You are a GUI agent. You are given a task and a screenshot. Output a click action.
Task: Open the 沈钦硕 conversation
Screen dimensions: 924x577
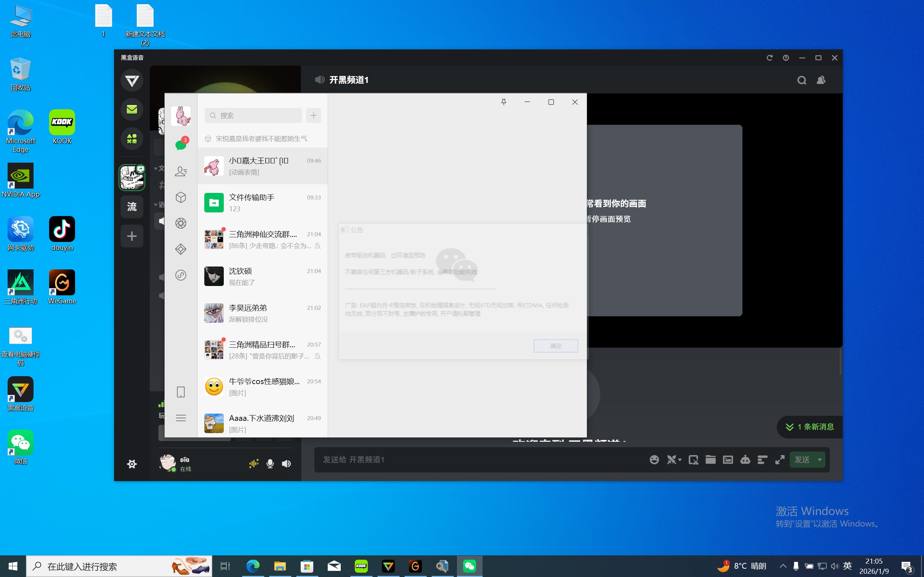263,276
